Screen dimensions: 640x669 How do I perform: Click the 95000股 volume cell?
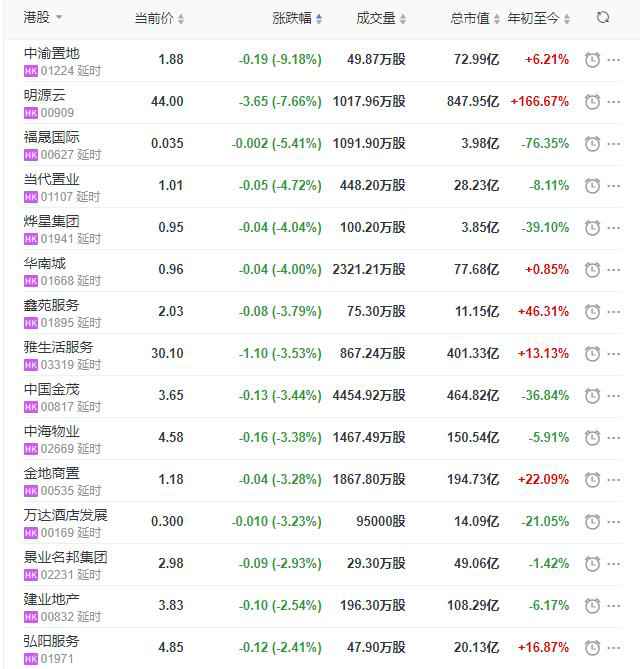[x=381, y=521]
